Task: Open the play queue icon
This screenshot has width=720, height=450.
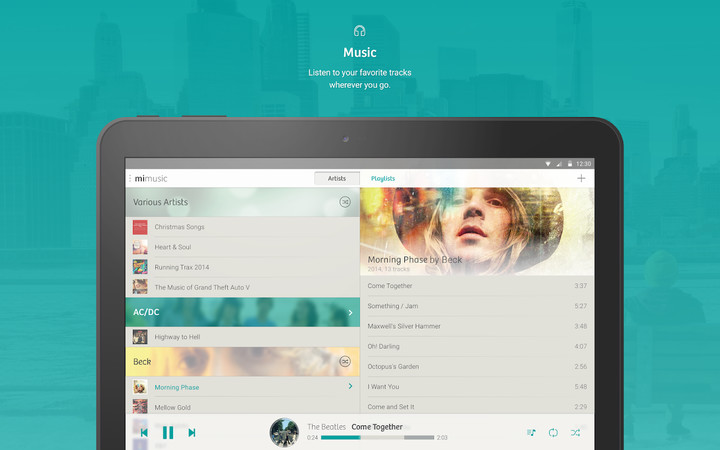Action: click(x=531, y=433)
